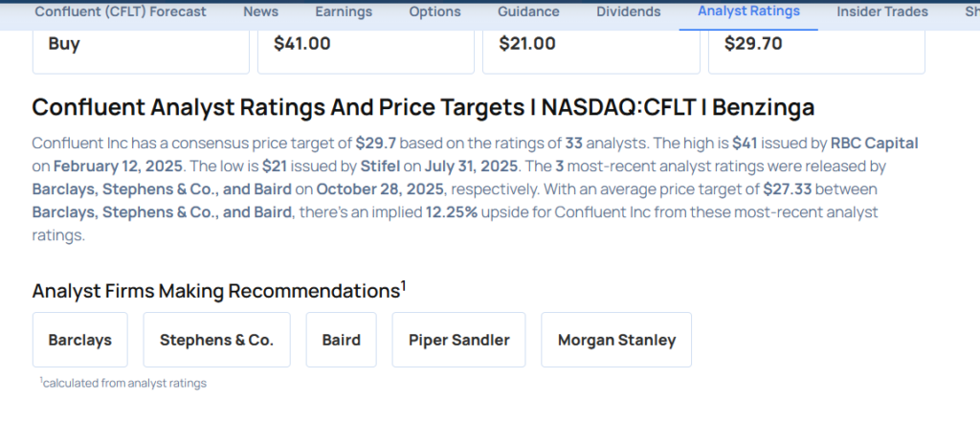
Task: Click the Baird analyst firm button
Action: click(342, 340)
